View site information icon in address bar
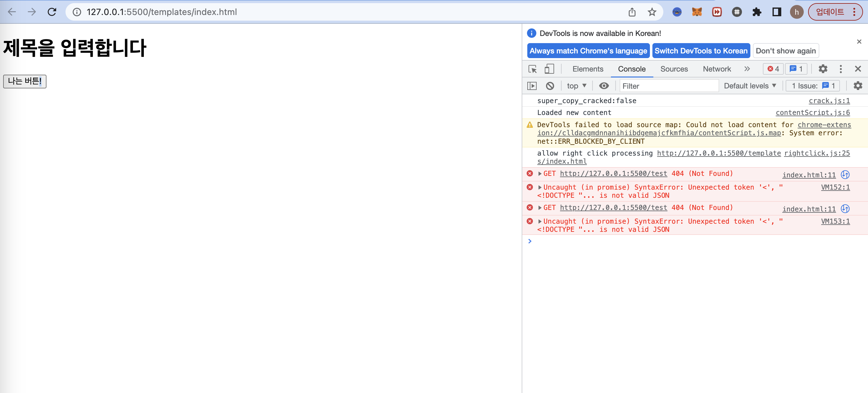The image size is (868, 393). coord(77,12)
